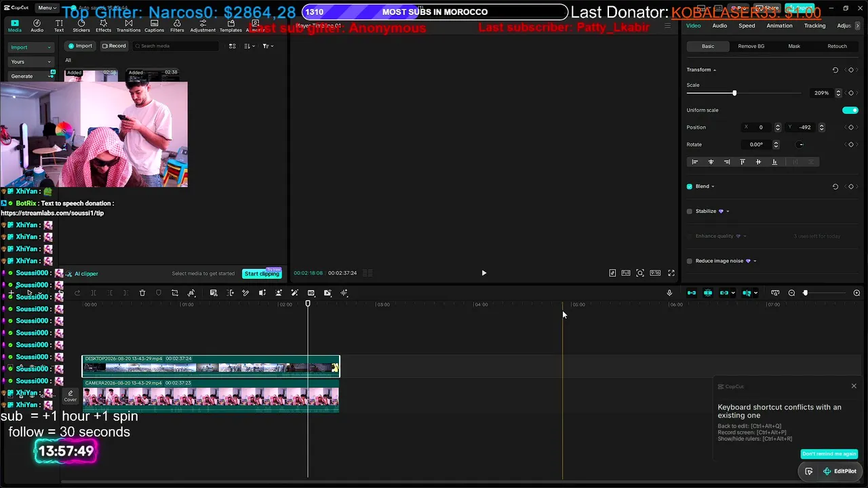Reset the Transform settings

pyautogui.click(x=835, y=70)
